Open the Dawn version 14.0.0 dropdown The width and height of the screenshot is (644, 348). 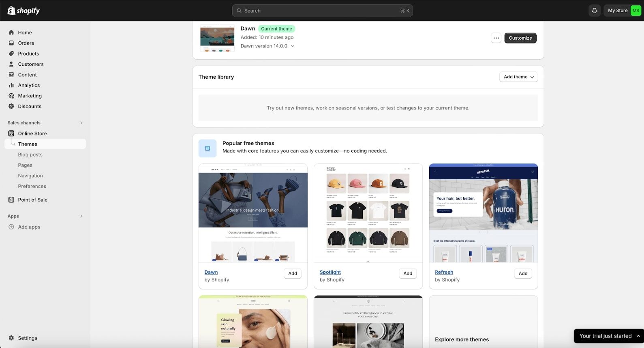tap(267, 46)
